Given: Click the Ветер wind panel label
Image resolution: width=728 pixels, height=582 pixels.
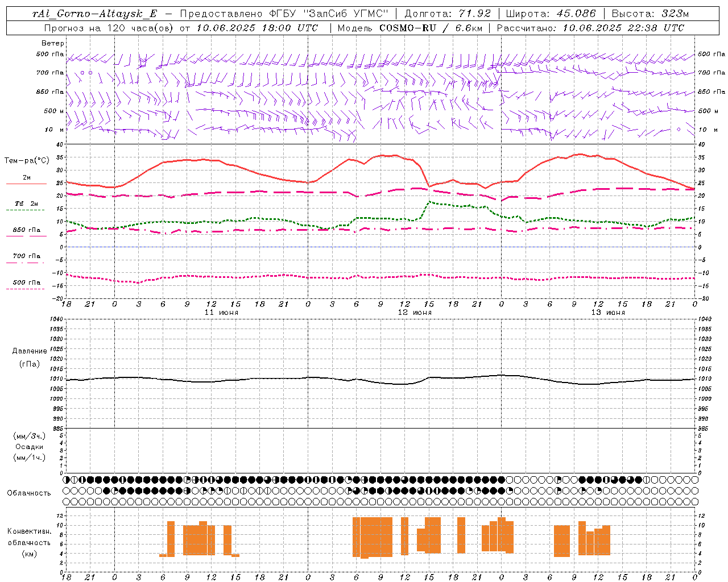Looking at the screenshot, I should (x=53, y=43).
